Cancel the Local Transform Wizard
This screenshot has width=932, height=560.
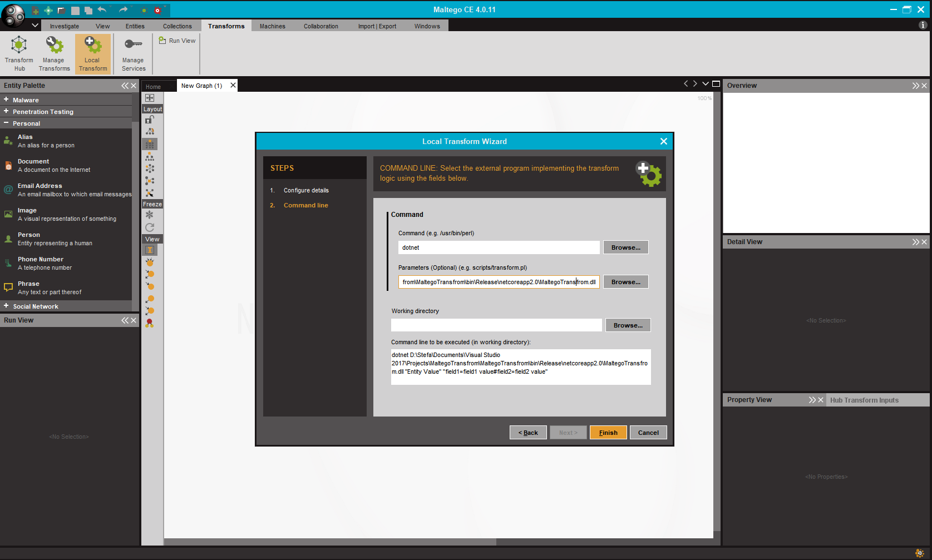(x=648, y=433)
